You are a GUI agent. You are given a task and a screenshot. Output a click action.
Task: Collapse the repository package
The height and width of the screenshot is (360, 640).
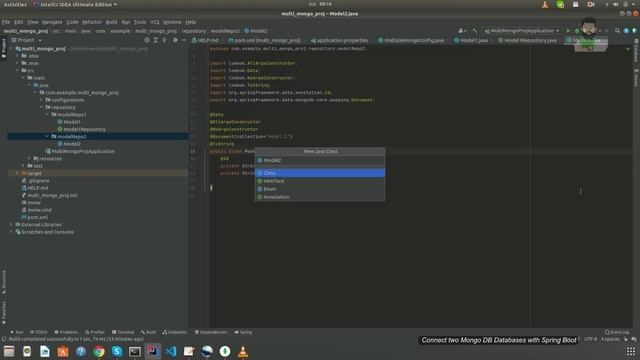(x=41, y=107)
